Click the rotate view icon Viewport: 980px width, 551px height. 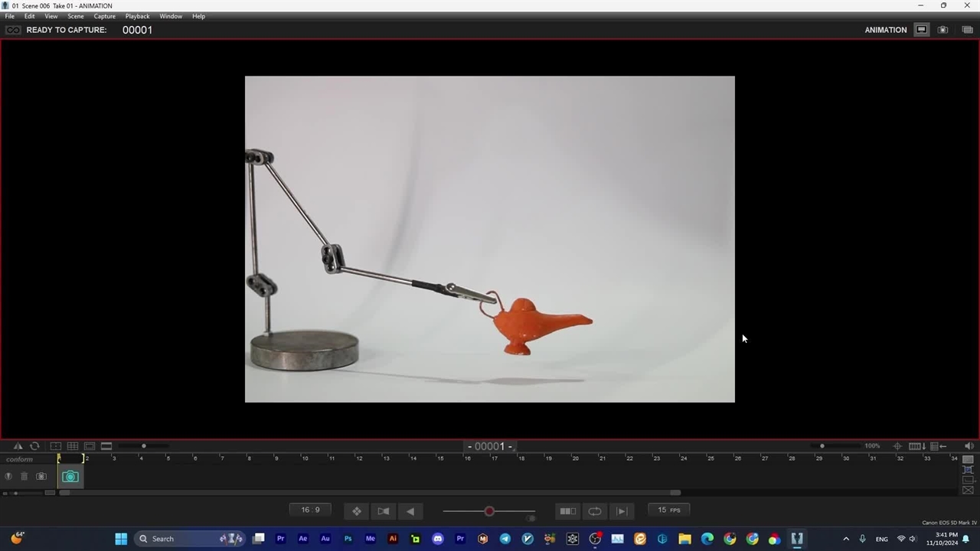[34, 446]
